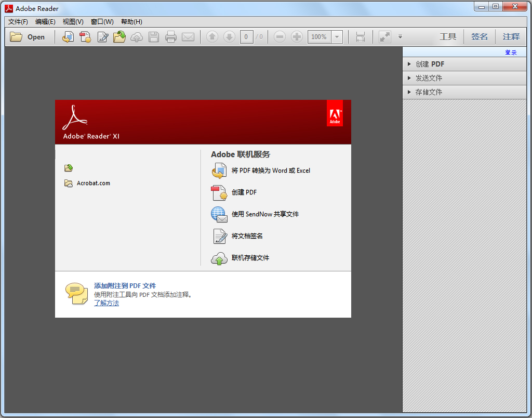Click the 使用 SendNow 共享文件 globe icon

point(219,214)
